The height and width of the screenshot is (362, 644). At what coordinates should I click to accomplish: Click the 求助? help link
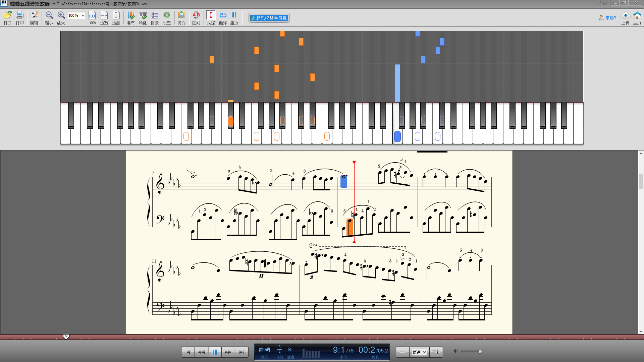[x=608, y=18]
